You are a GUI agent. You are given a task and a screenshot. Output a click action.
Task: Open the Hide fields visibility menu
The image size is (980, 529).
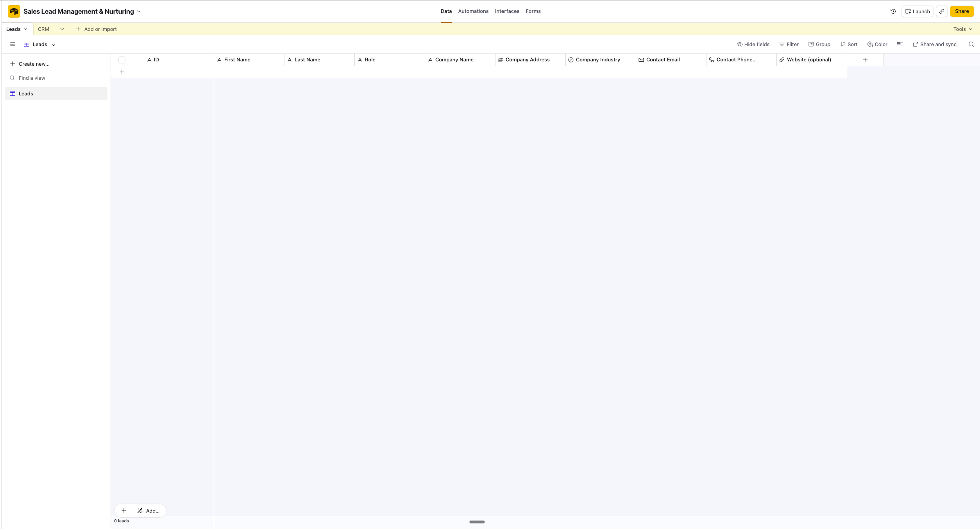(753, 44)
